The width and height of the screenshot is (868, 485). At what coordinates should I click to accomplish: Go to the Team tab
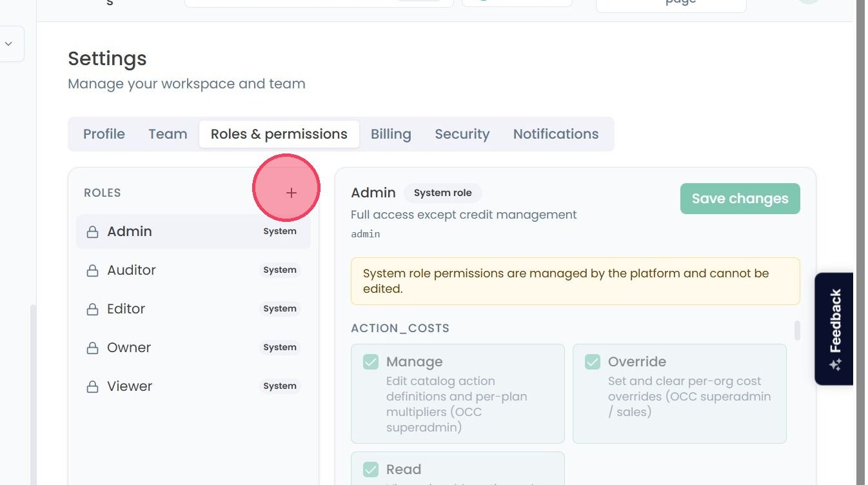[168, 134]
